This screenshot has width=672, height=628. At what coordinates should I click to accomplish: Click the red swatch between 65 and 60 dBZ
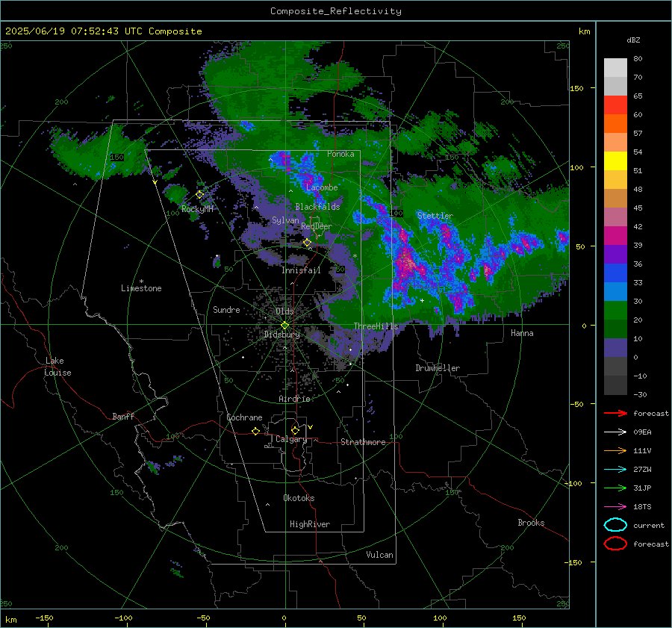[615, 105]
